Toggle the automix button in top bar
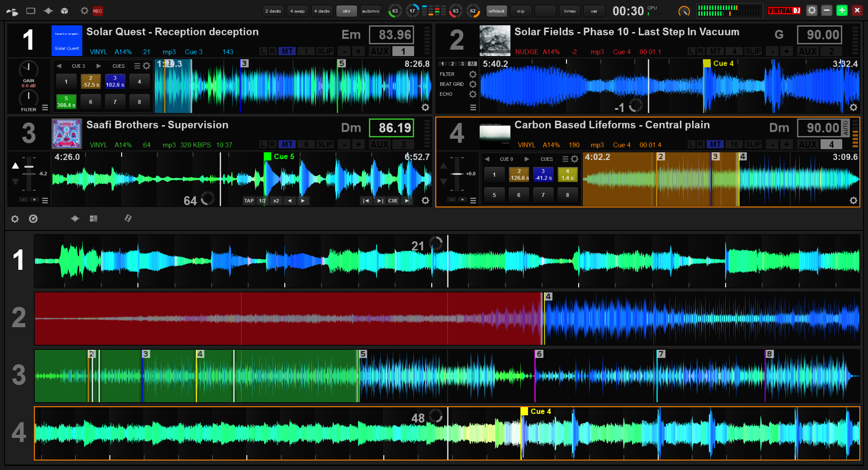This screenshot has width=868, height=470. [x=371, y=11]
